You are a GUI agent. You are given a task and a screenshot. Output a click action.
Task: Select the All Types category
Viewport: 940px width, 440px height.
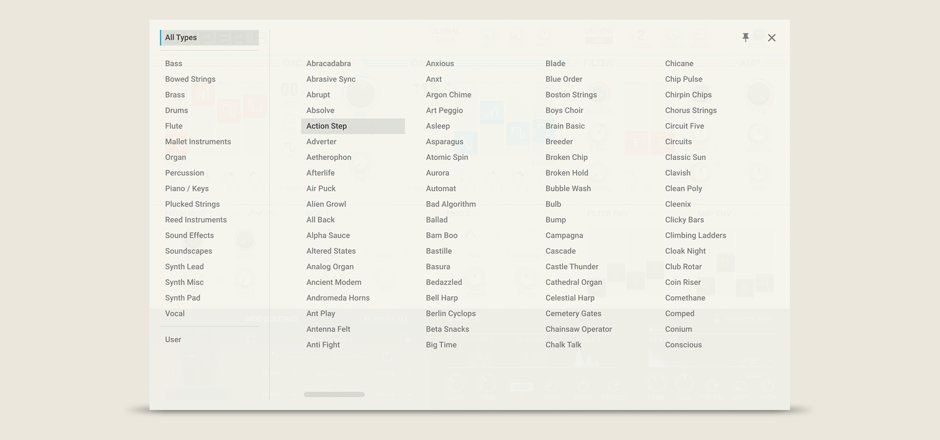tap(181, 38)
